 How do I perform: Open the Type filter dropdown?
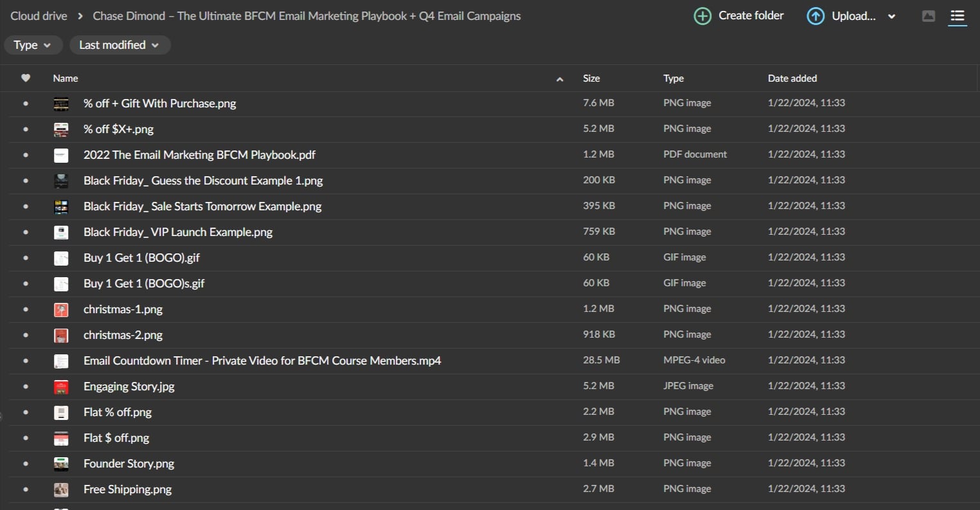click(x=33, y=45)
